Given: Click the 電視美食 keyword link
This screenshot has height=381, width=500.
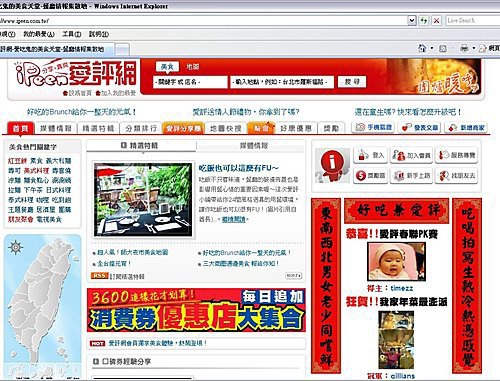Looking at the screenshot, I should coord(49,219).
